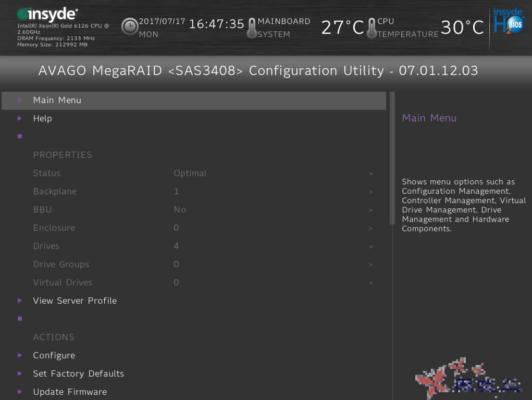Click the Drive Groups label

click(x=61, y=264)
